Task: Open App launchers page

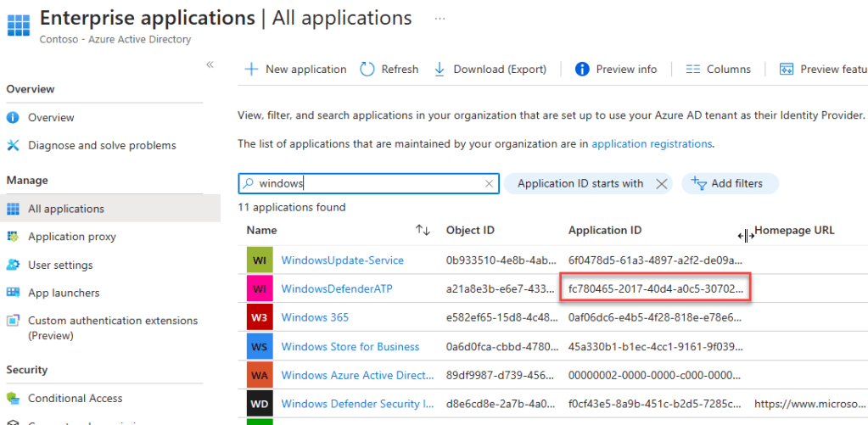Action: point(64,293)
